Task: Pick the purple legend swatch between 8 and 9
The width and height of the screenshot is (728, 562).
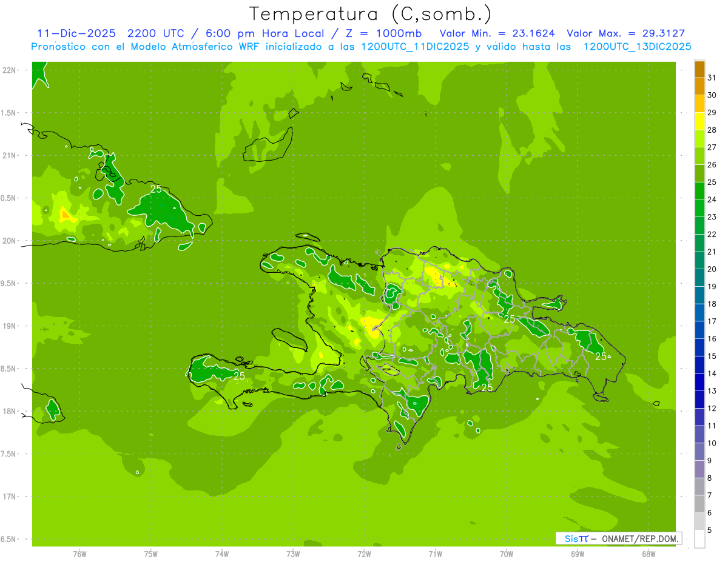Action: coord(699,469)
